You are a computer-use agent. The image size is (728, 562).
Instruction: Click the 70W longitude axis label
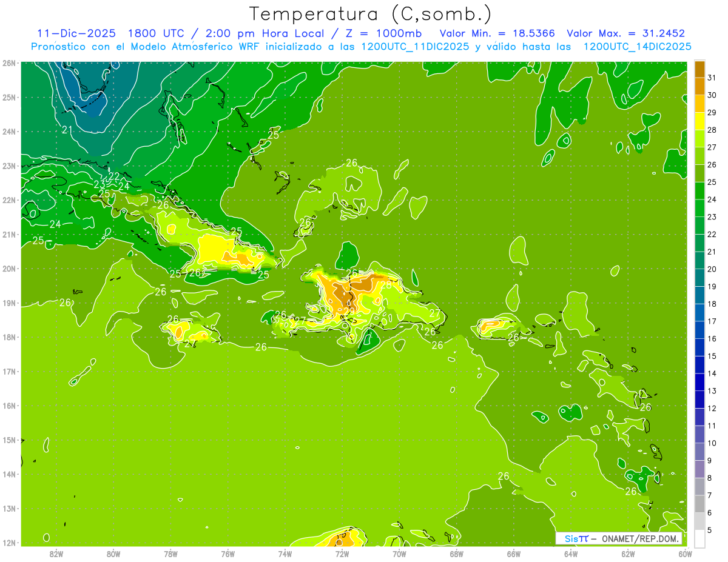[399, 554]
